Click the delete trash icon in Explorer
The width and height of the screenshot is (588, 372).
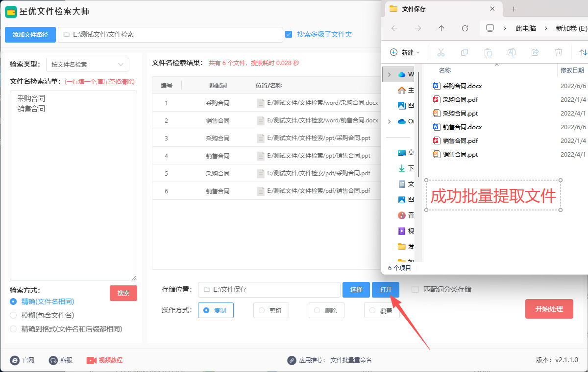[x=559, y=52]
